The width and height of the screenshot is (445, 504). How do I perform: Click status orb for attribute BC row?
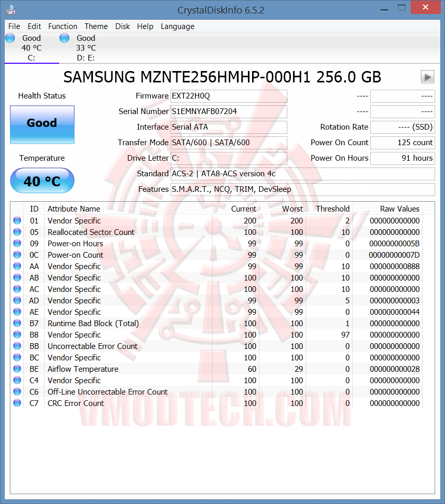pos(17,357)
